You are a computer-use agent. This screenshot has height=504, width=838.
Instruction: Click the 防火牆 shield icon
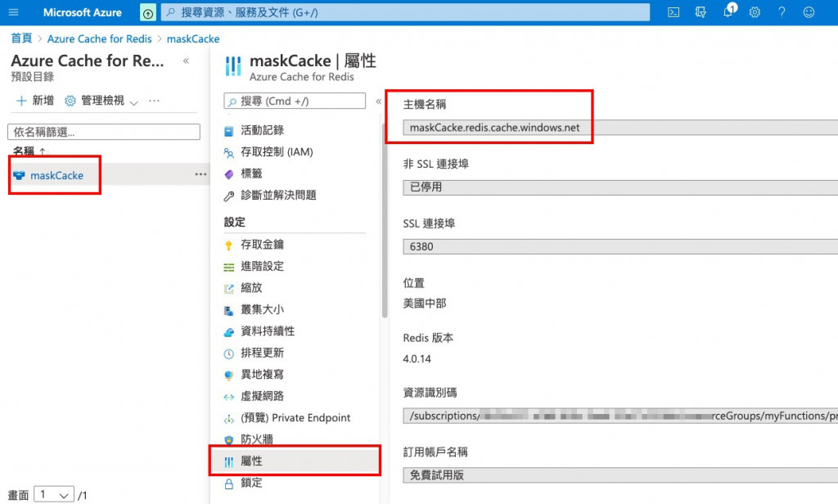point(229,440)
